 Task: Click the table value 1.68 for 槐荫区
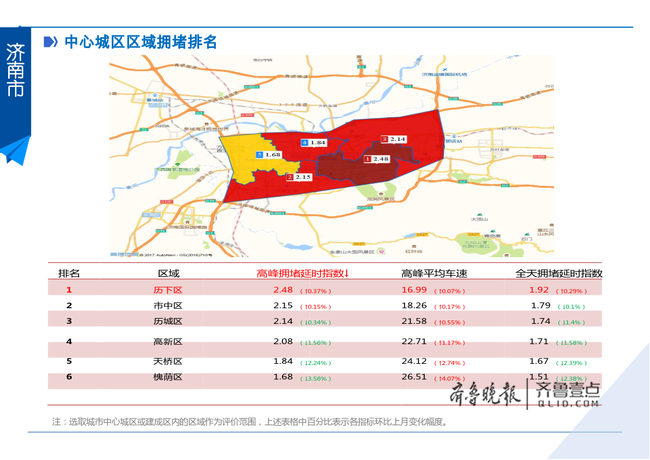283,377
